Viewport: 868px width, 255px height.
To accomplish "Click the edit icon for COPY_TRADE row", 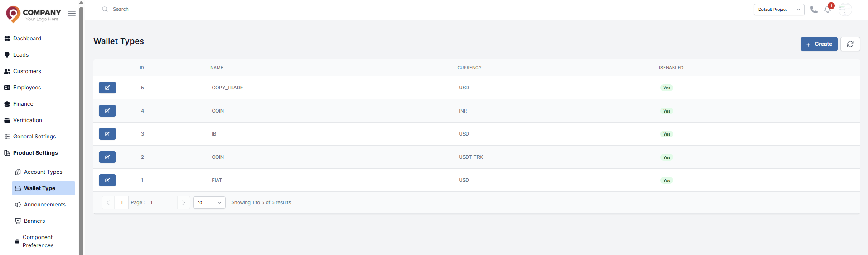I will [x=107, y=88].
